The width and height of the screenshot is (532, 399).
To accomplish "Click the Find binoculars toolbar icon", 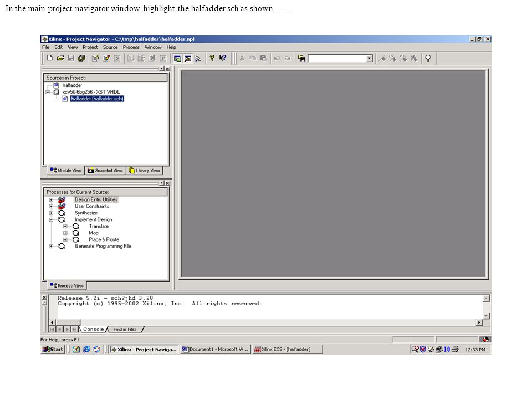I will [301, 58].
